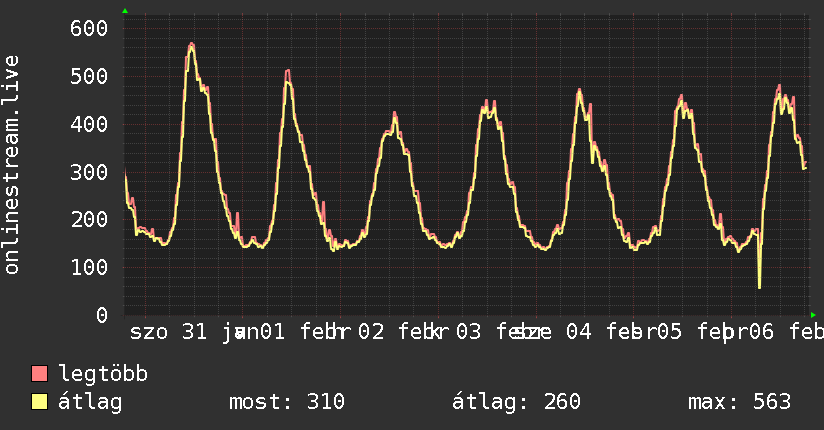Click the green arrow atop the y-axis
The width and height of the screenshot is (824, 430).
(x=124, y=11)
